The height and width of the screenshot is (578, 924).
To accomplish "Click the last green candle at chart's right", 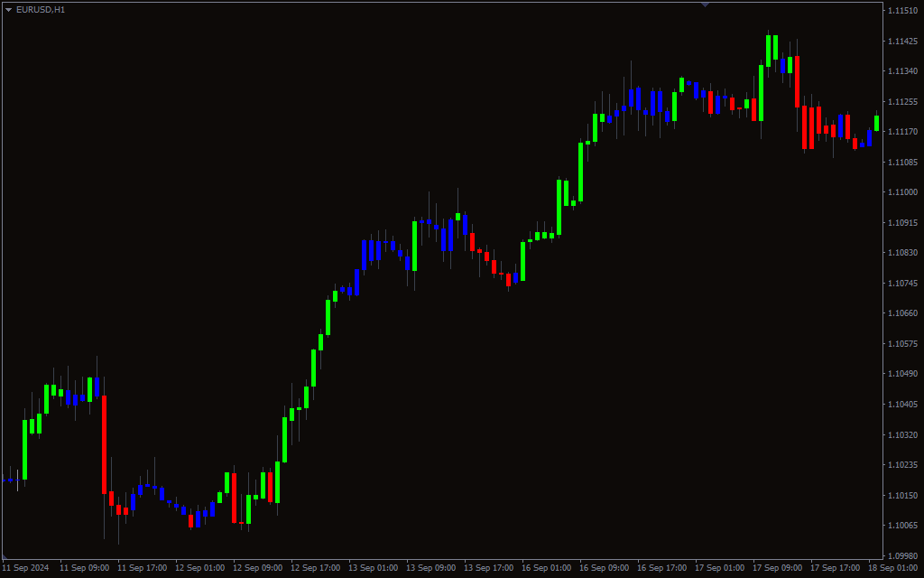I will 876,123.
